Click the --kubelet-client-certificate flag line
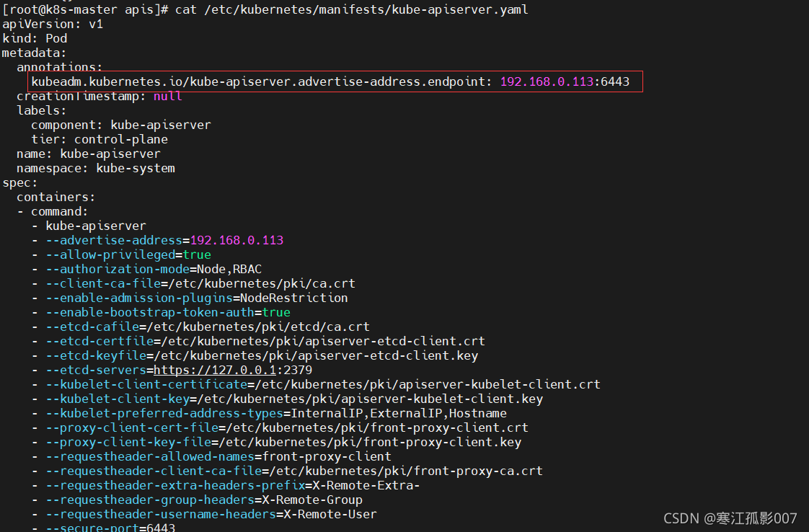Viewport: 809px width, 532px height. [x=316, y=385]
